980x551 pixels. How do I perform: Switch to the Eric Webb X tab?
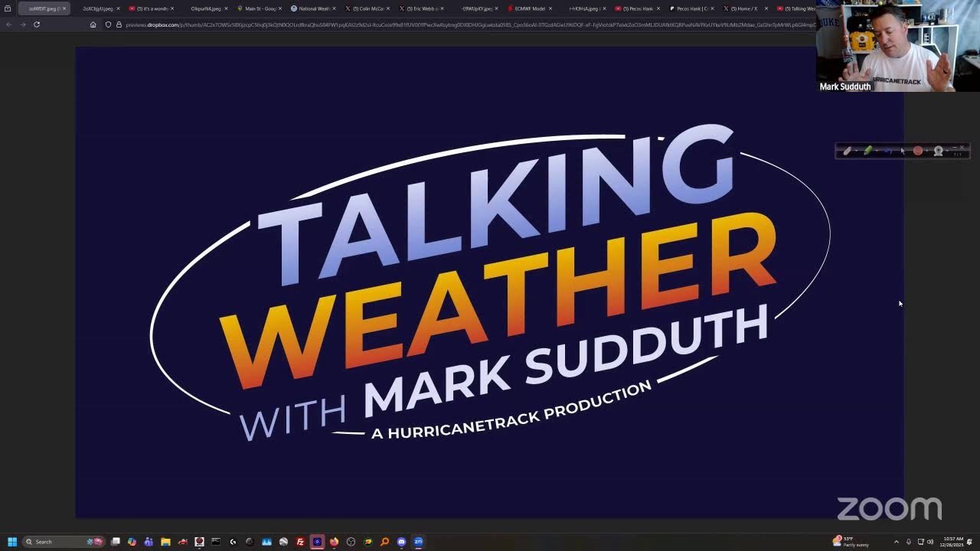pos(422,8)
